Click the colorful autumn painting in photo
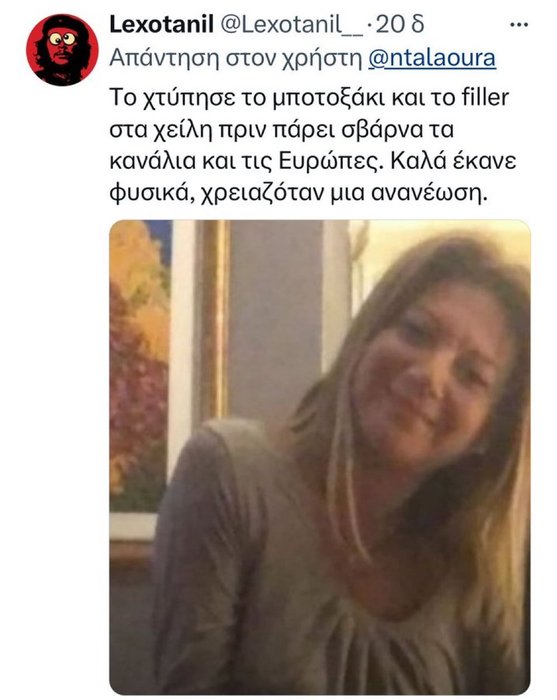Viewport: 557px width, 700px height. (x=139, y=366)
